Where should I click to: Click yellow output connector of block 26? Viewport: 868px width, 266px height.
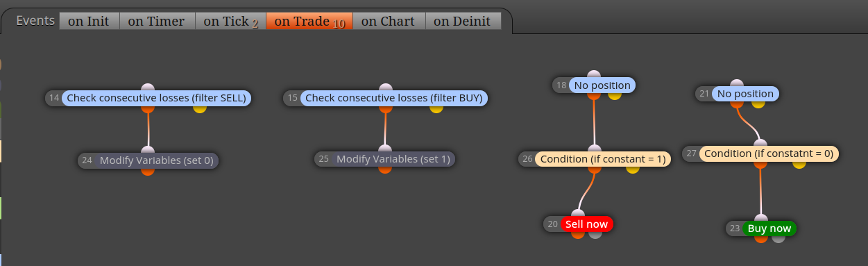[632, 167]
